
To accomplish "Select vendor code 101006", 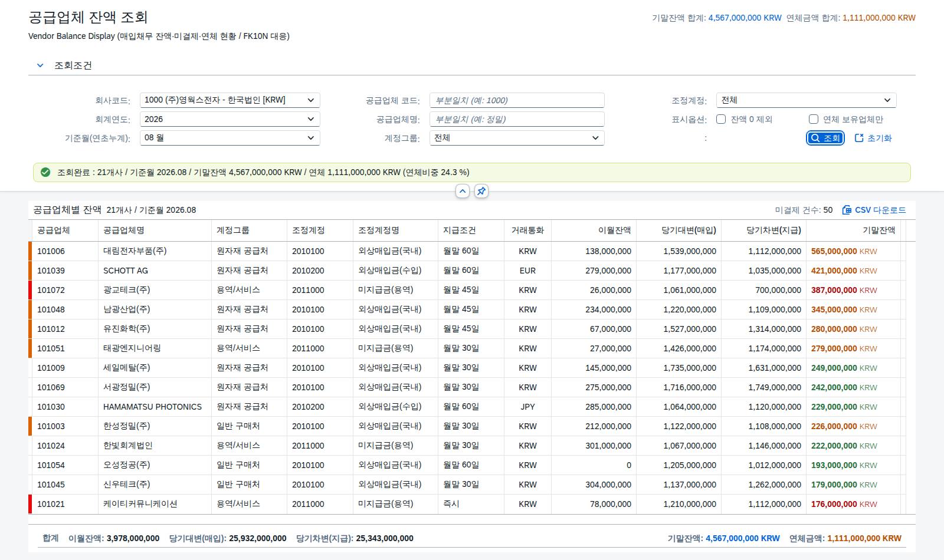I will tap(51, 251).
